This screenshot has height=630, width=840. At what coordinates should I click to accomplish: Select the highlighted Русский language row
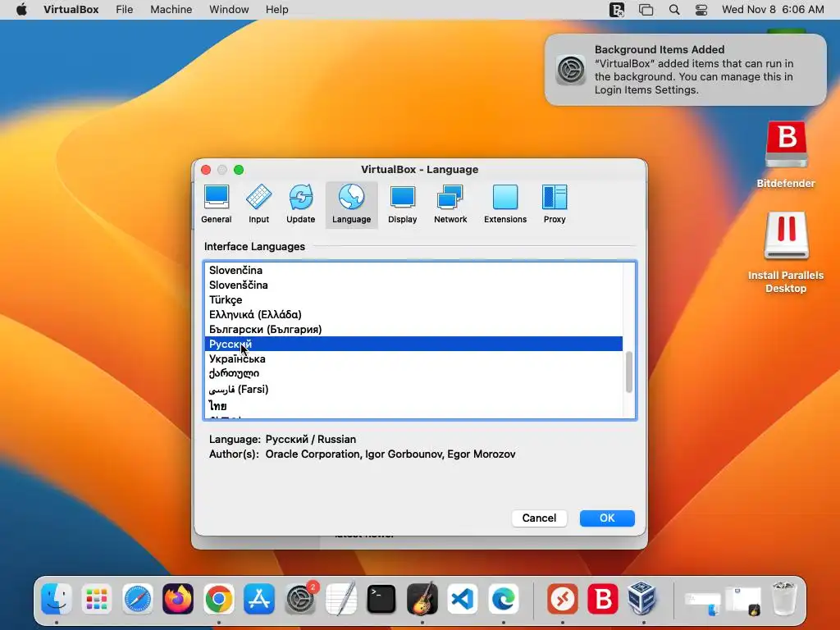[x=413, y=344]
